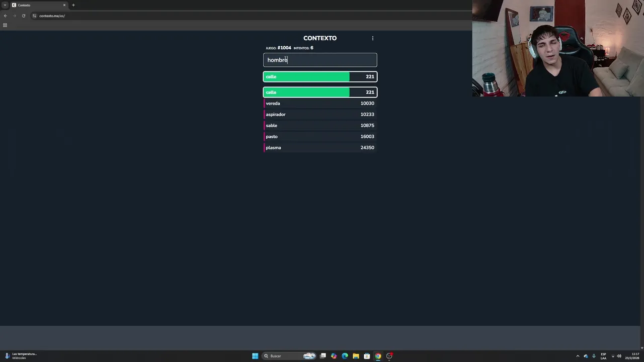This screenshot has height=362, width=644.
Task: Click the plasma guess row
Action: pos(320,147)
